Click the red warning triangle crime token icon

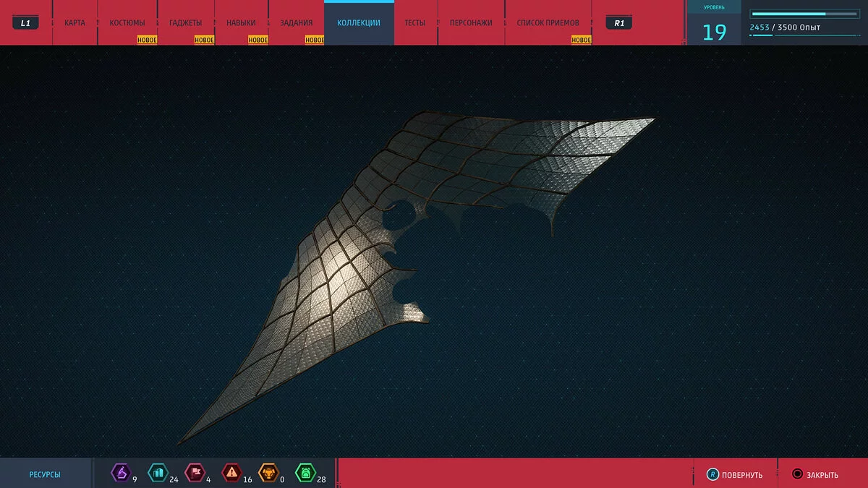click(231, 473)
